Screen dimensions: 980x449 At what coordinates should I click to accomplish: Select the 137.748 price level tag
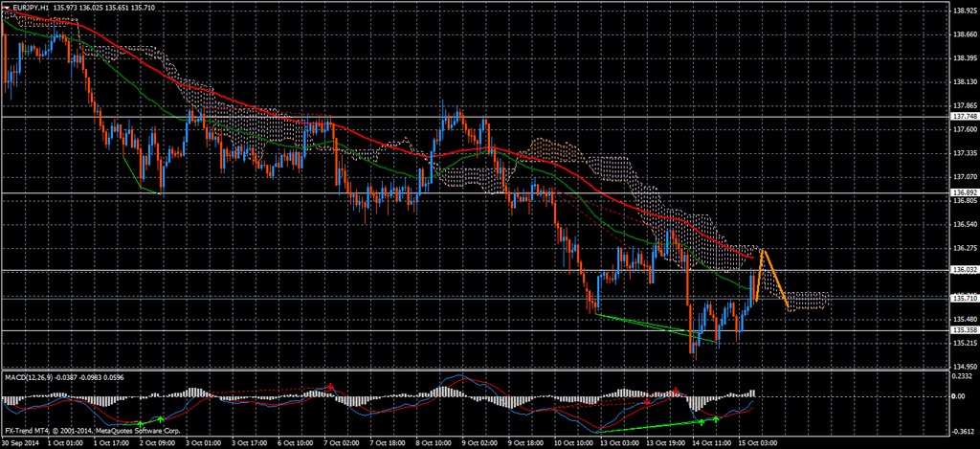(964, 117)
